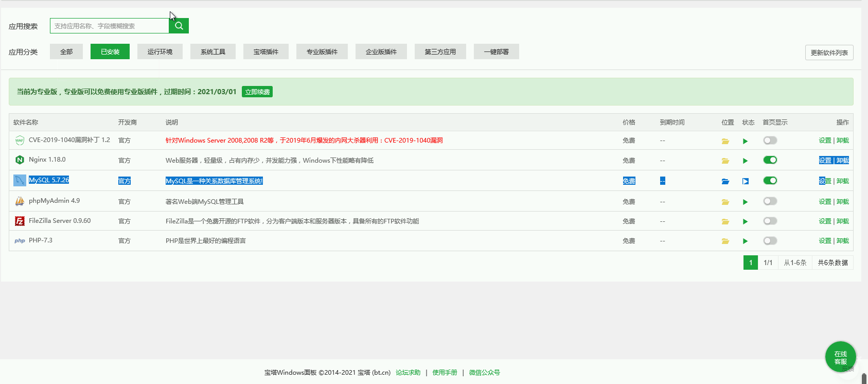The height and width of the screenshot is (384, 868).
Task: Open the 在线客服 online support bubble
Action: [x=840, y=357]
